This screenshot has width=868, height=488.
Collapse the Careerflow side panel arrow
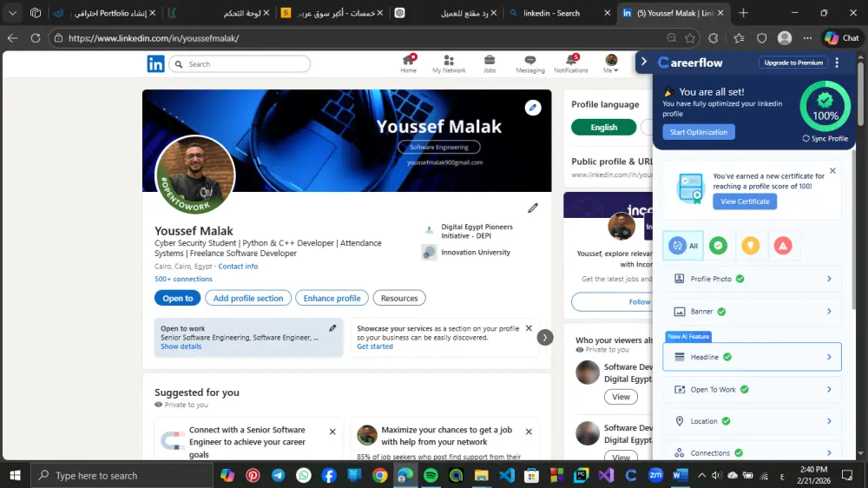pos(644,62)
